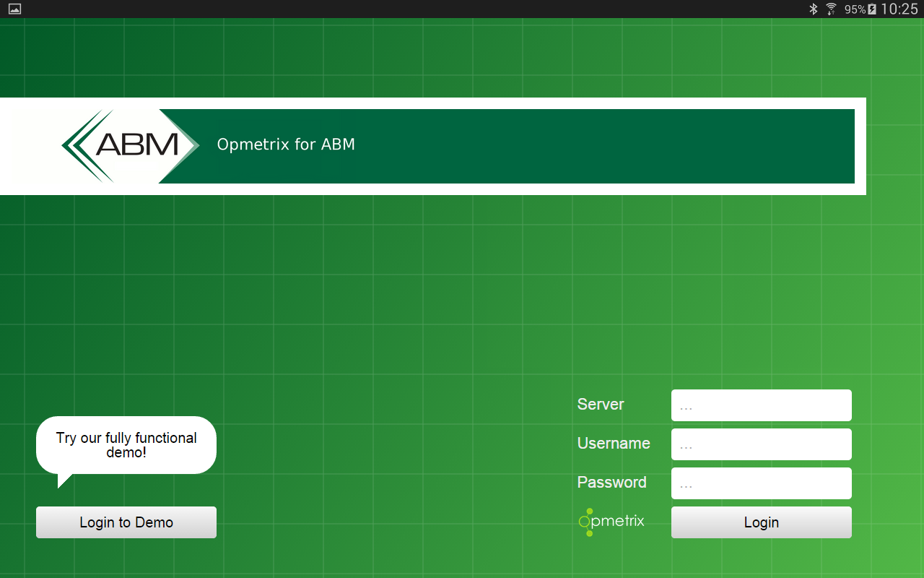
Task: Click the Login button
Action: [761, 522]
